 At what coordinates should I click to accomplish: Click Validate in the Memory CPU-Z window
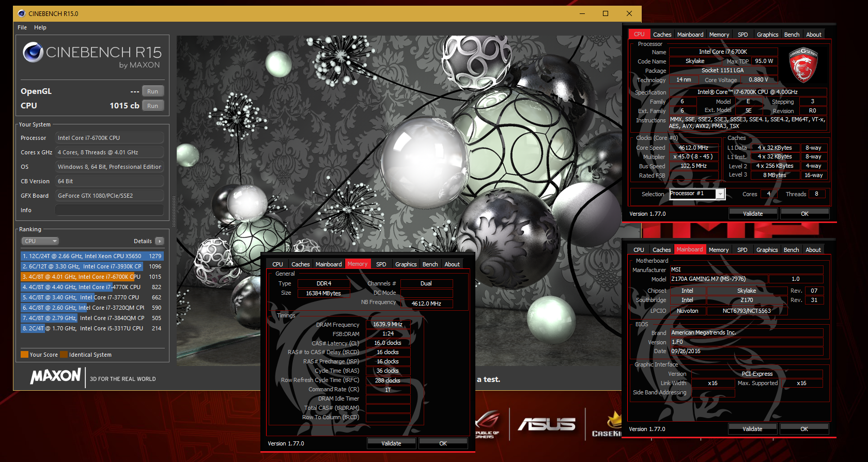click(x=391, y=443)
